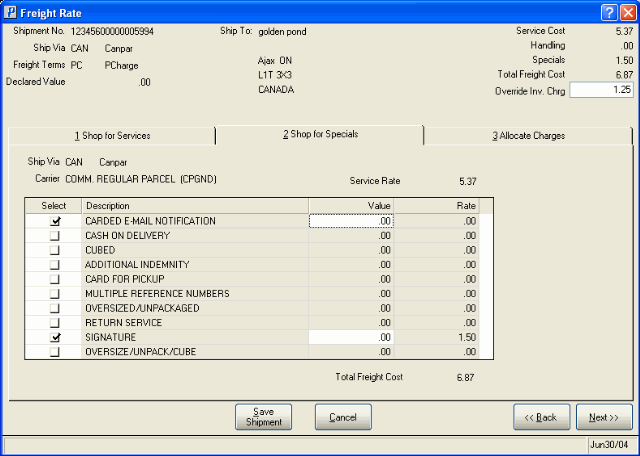Go back with the << Back button
Viewport: 640px width, 456px height.
click(541, 417)
